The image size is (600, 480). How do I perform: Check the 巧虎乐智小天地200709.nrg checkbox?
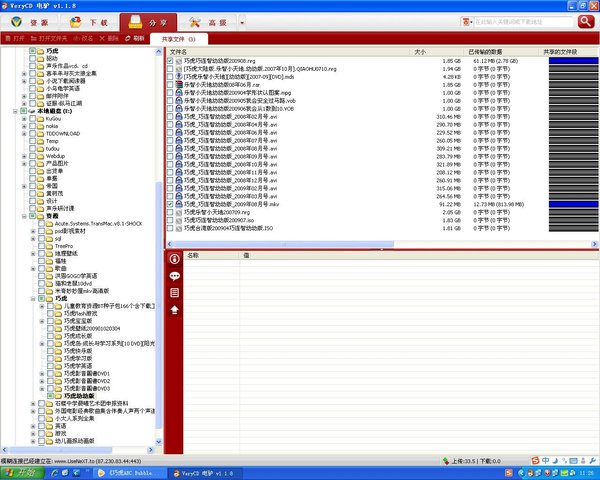click(170, 212)
